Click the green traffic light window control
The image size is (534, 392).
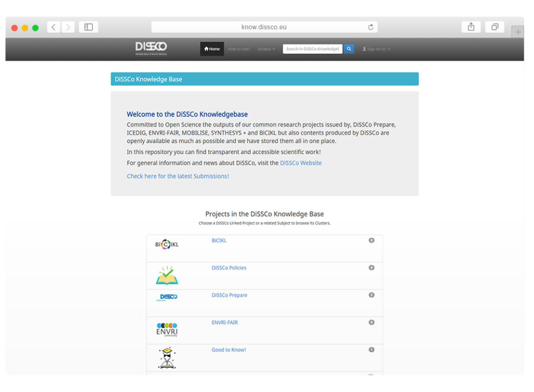click(x=35, y=27)
